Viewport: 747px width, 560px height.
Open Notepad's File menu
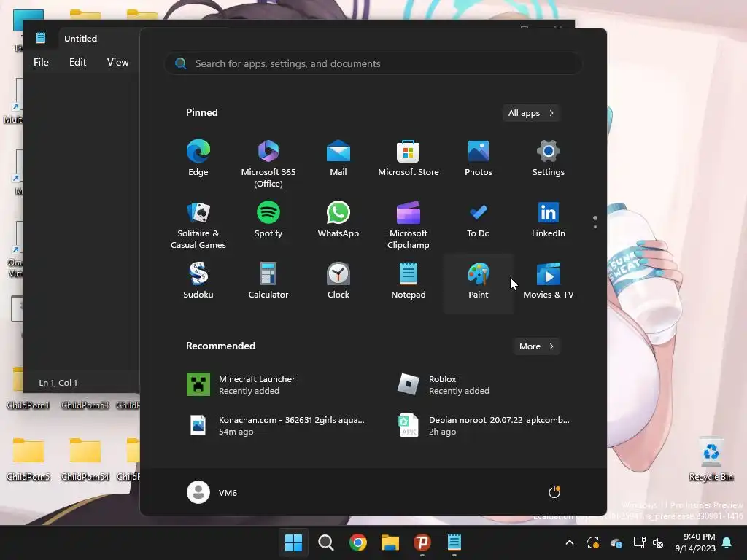[41, 63]
